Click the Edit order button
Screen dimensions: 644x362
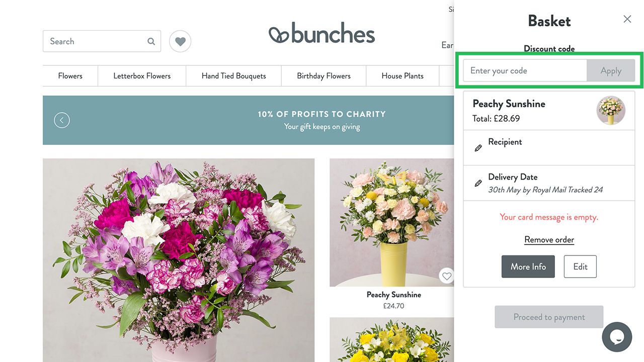[580, 266]
